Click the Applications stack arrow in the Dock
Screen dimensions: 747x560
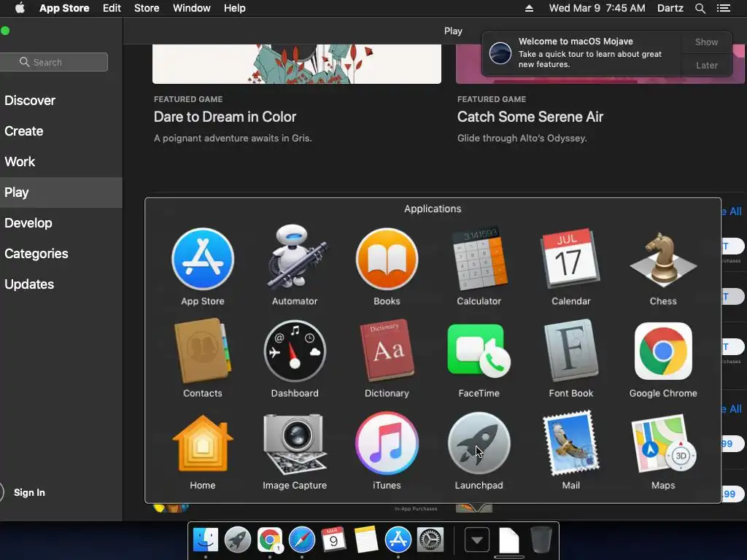click(x=477, y=540)
